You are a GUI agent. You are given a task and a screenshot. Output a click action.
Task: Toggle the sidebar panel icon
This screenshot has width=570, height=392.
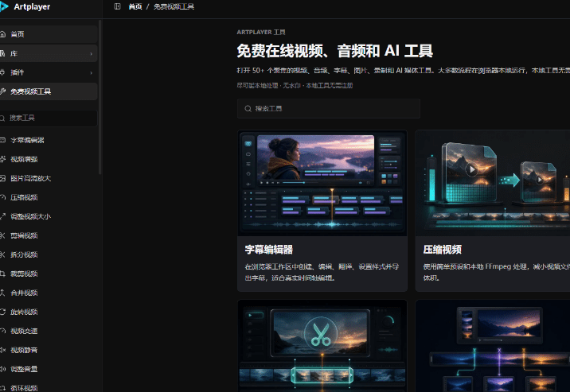point(117,6)
